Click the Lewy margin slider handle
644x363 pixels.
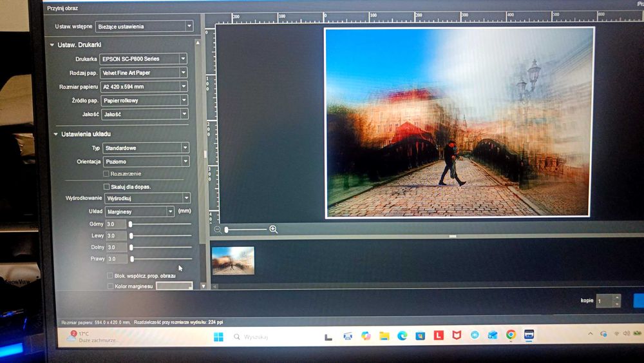pos(131,235)
